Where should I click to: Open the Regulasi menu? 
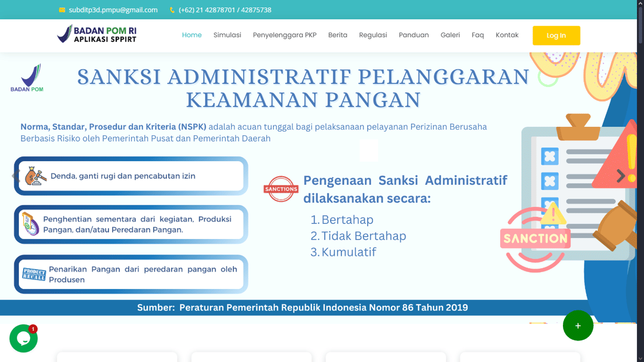[373, 35]
